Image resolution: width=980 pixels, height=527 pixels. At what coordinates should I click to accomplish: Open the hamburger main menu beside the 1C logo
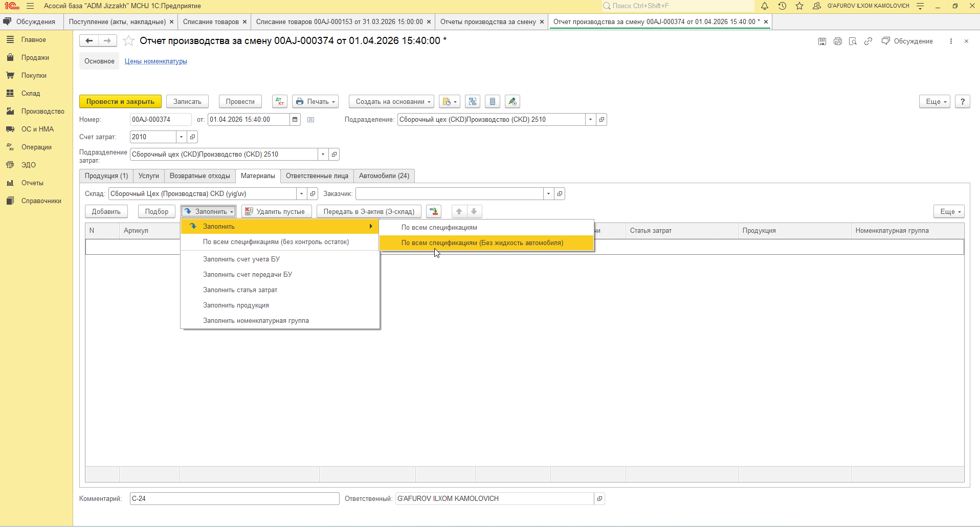pos(30,6)
